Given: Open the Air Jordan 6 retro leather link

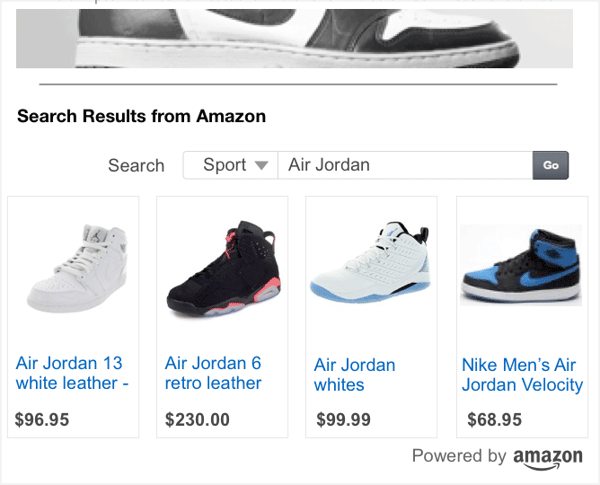Looking at the screenshot, I should point(213,373).
